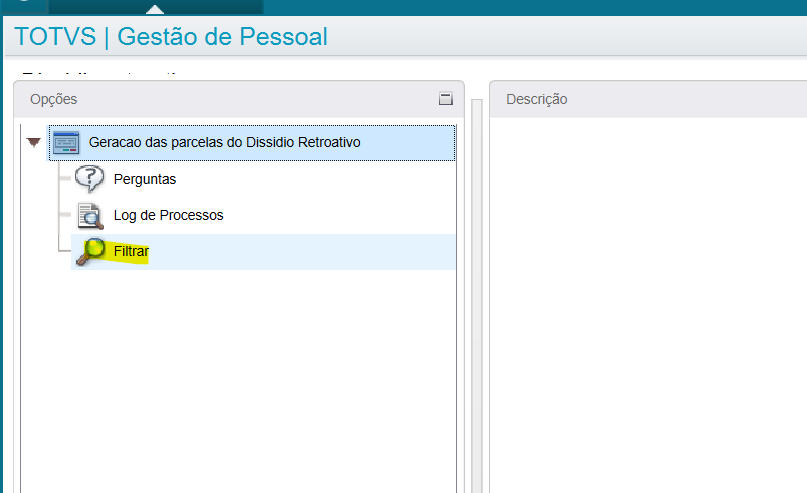Click the question-mark speech bubble icon
The height and width of the screenshot is (493, 807).
90,179
